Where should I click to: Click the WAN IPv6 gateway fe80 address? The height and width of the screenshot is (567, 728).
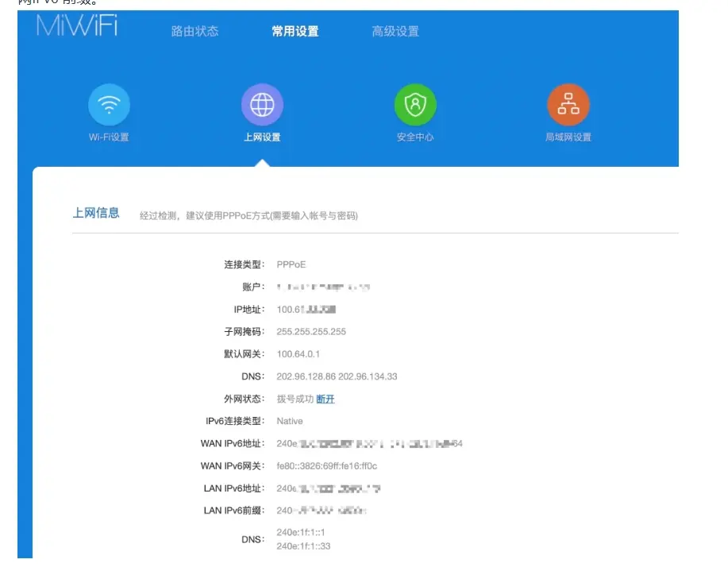point(327,466)
